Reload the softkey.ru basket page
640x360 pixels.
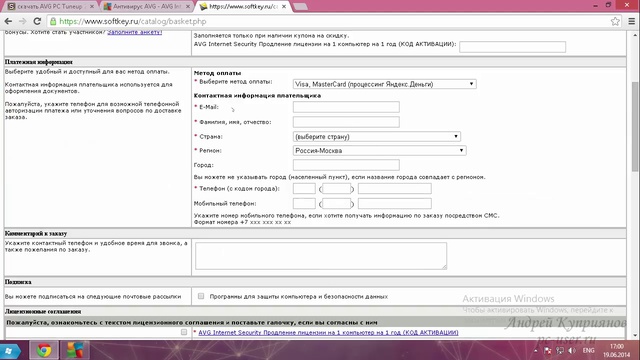pos(37,21)
